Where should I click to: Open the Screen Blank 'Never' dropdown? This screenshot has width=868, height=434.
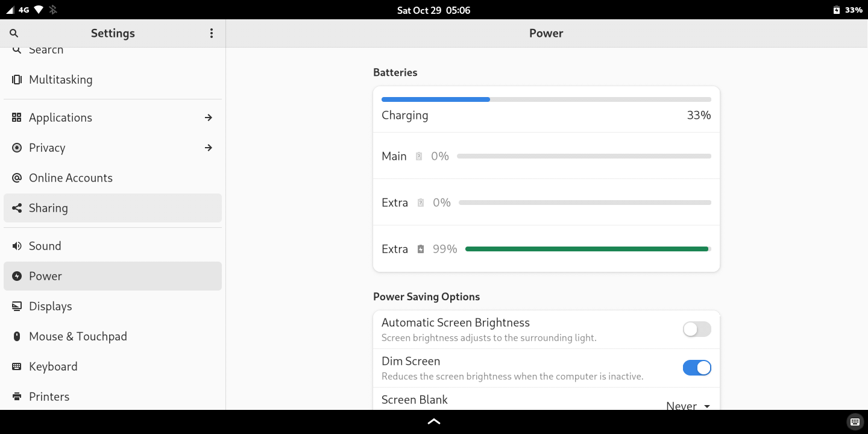click(688, 406)
